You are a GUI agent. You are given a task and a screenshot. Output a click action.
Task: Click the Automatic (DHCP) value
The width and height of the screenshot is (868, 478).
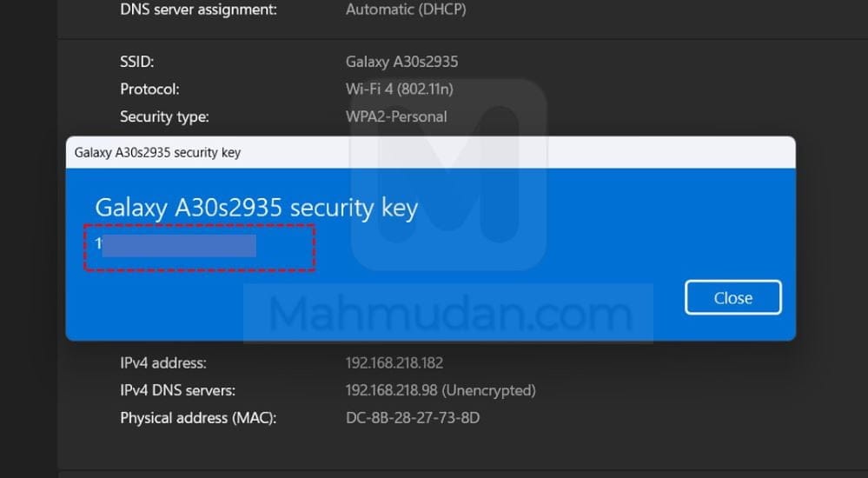[406, 10]
